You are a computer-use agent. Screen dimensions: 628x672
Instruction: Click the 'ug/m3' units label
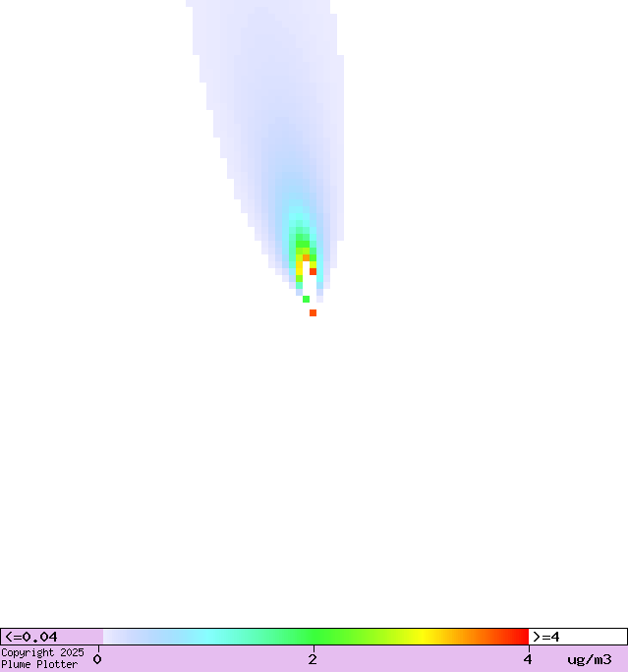[x=590, y=659]
